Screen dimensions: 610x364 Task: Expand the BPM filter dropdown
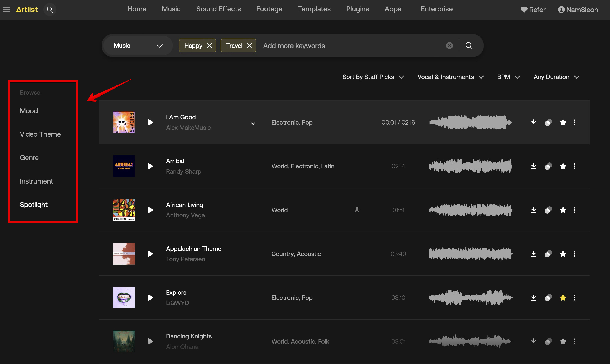pyautogui.click(x=508, y=77)
